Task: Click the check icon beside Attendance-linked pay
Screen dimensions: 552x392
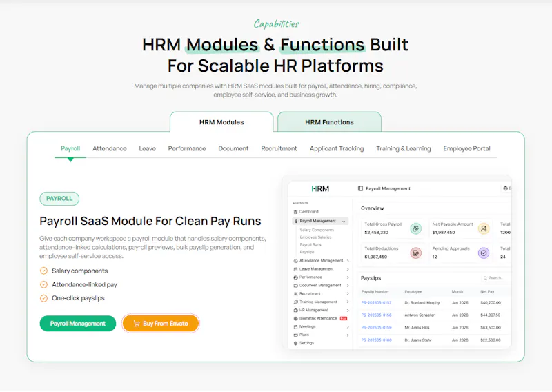Action: coord(43,284)
